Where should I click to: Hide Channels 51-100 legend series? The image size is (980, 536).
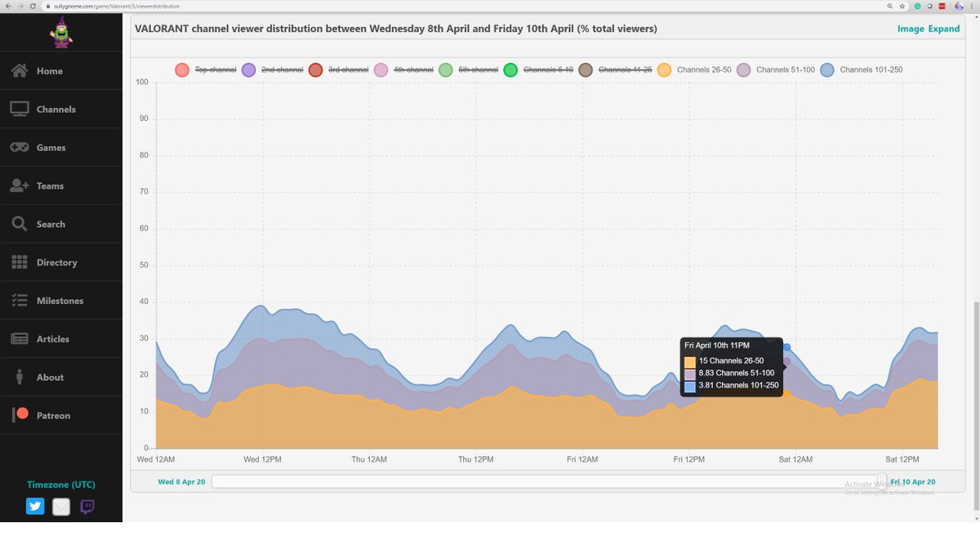(776, 69)
